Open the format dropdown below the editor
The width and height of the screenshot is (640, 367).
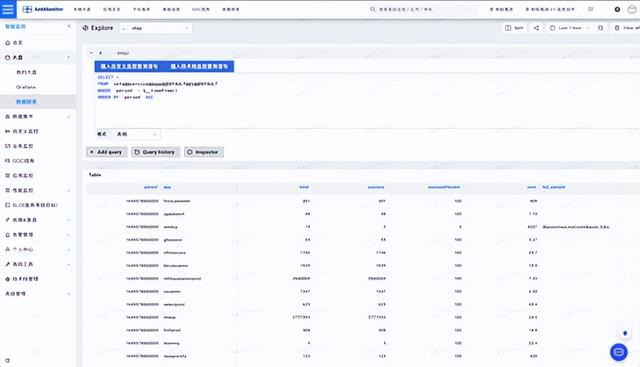click(x=137, y=134)
